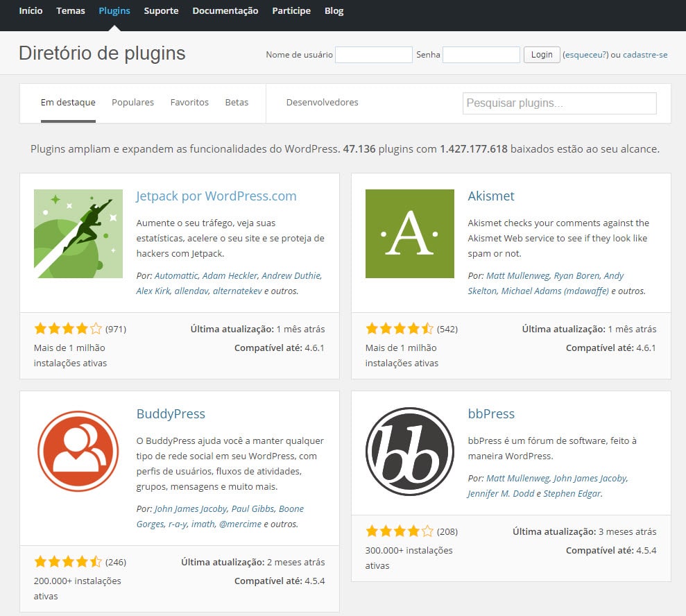Click the Jetpack star rating
The width and height of the screenshot is (686, 616).
(67, 329)
